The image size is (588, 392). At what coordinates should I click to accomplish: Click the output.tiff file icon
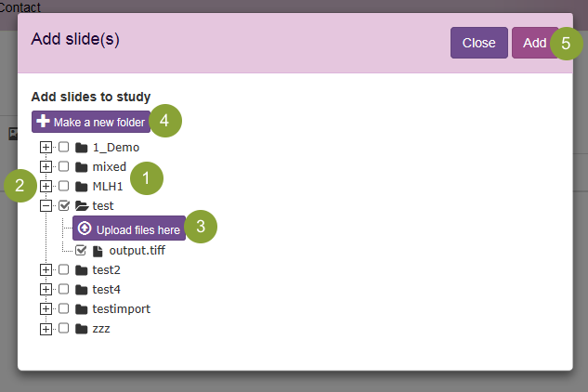coord(98,251)
